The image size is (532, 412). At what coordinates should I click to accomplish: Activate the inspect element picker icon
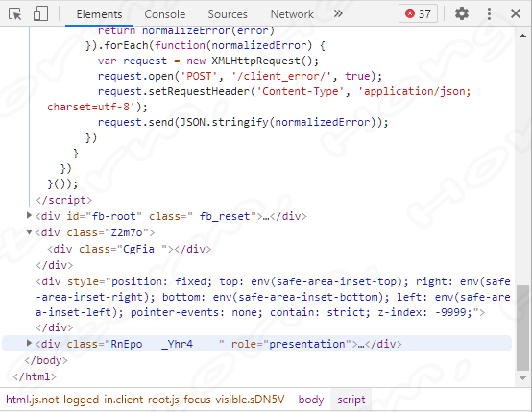click(x=15, y=13)
